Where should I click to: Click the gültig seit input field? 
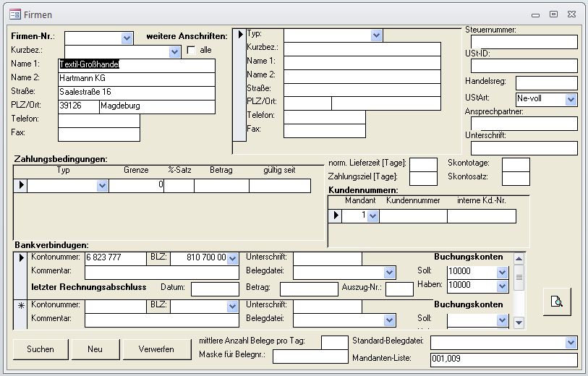coord(280,186)
